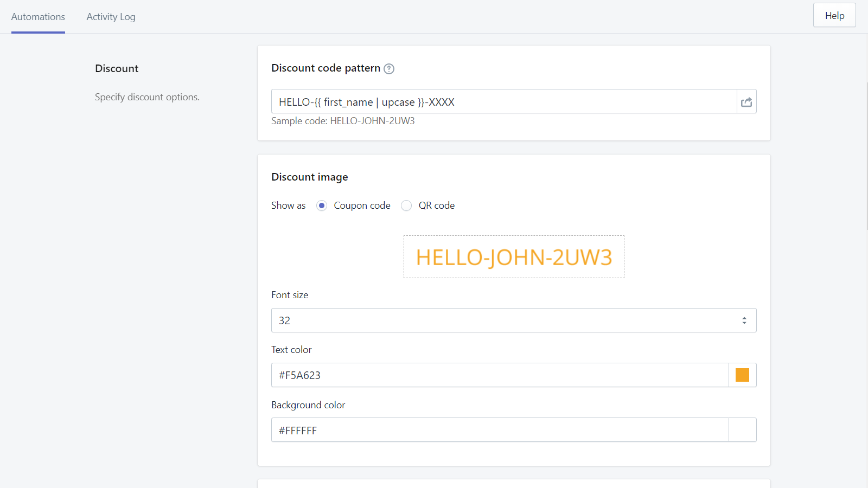Screen dimensions: 868x488
Task: Click the Help button
Action: [834, 15]
